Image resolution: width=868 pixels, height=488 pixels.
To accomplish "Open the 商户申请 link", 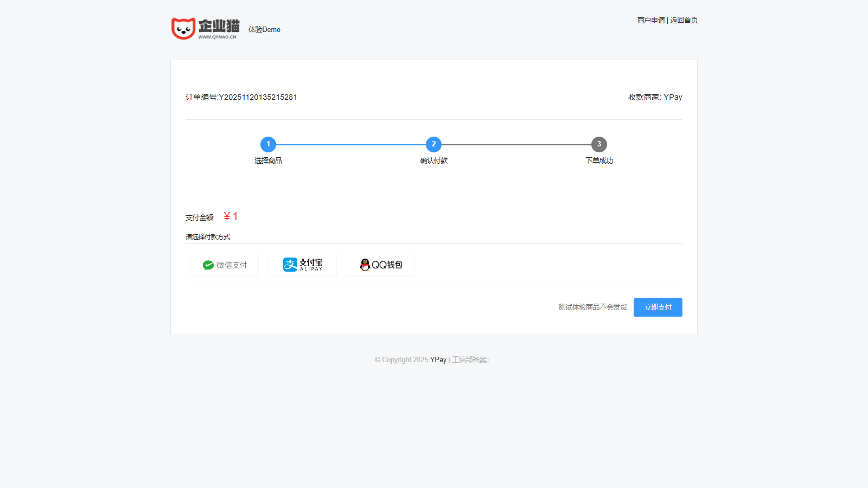I will click(651, 20).
